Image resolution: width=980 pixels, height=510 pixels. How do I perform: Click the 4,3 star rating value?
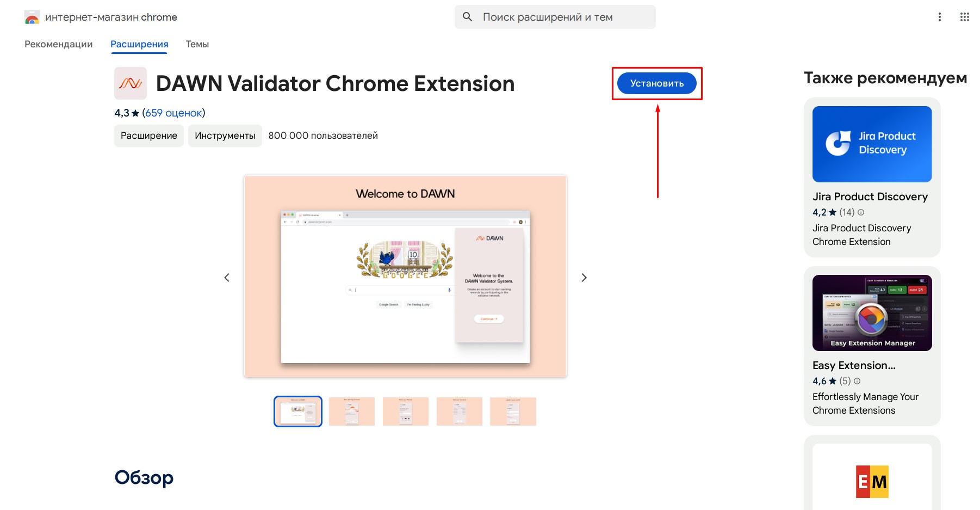coord(122,113)
